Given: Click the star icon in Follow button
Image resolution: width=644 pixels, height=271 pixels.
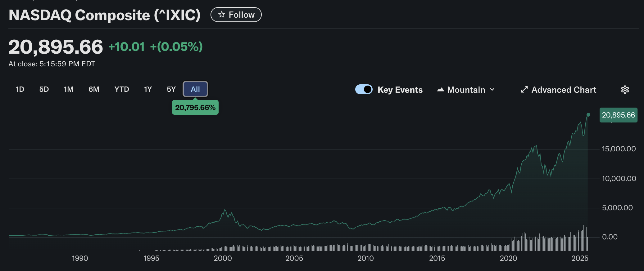Looking at the screenshot, I should point(221,15).
